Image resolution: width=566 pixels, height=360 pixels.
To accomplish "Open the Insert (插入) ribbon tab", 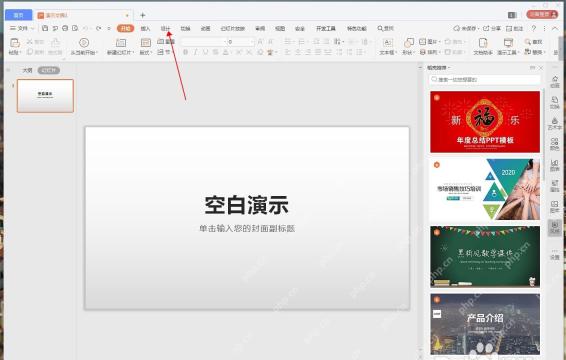I will click(x=145, y=28).
